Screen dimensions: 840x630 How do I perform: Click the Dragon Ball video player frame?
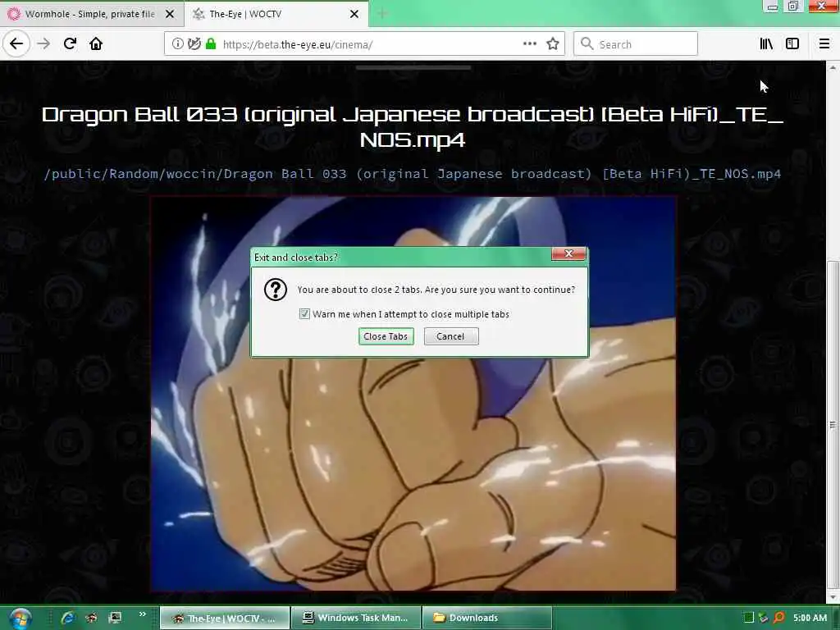pyautogui.click(x=413, y=394)
